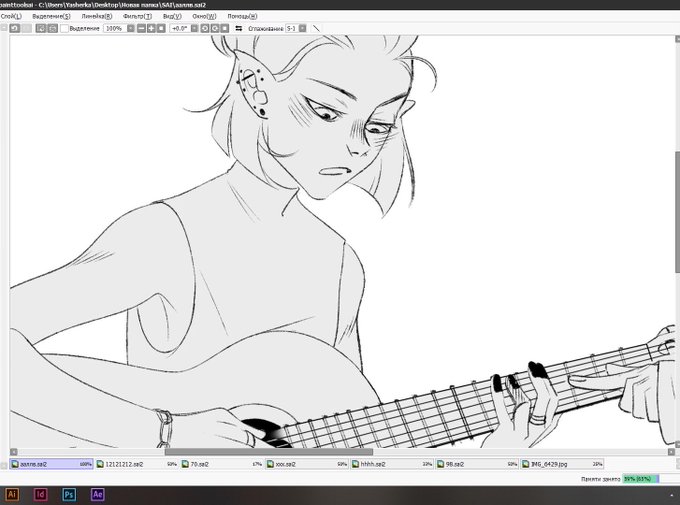Click the Undo arrow icon
680x505 pixels.
tap(15, 28)
